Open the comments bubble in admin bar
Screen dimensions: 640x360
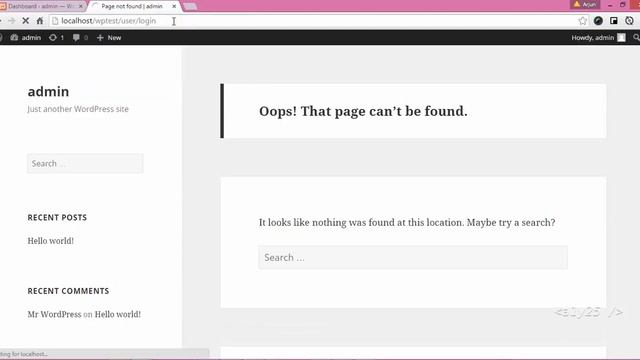tap(80, 38)
